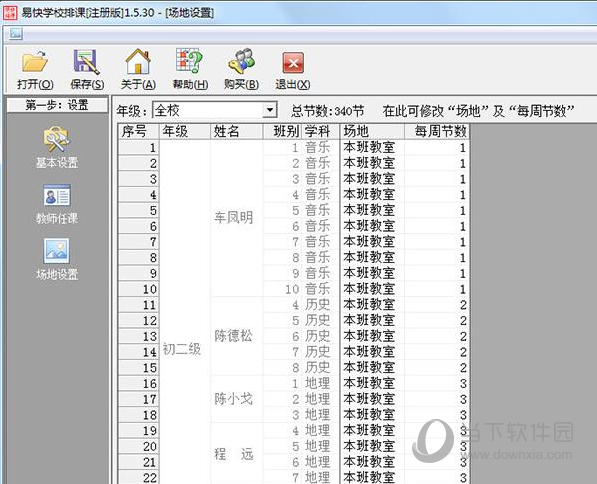
Task: Select row number 1 header
Action: click(x=138, y=148)
